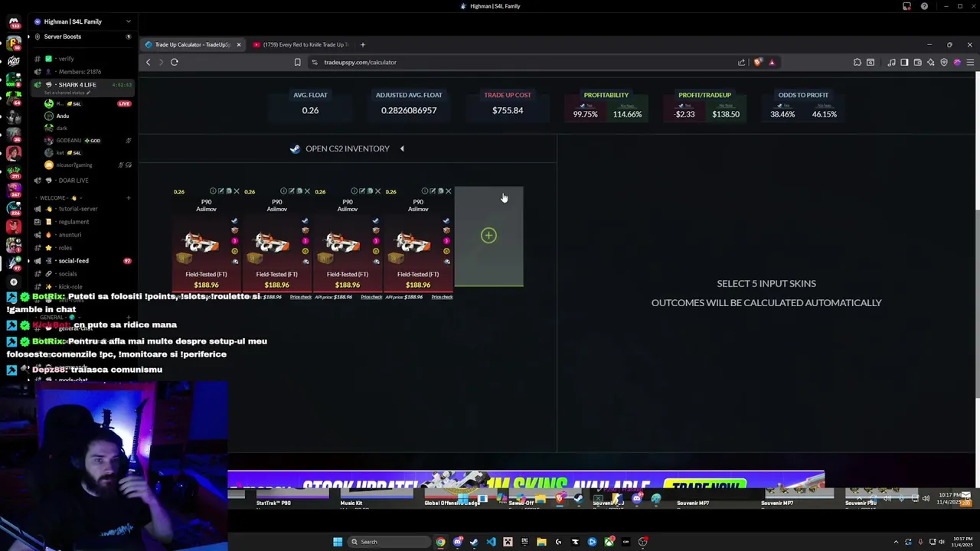Add a skin using the plus slot
Screen dimensions: 980x551
coord(488,236)
